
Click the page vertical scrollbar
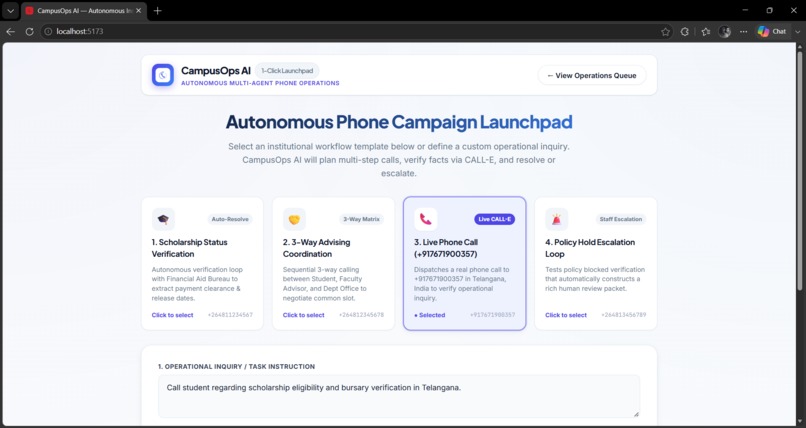click(799, 170)
